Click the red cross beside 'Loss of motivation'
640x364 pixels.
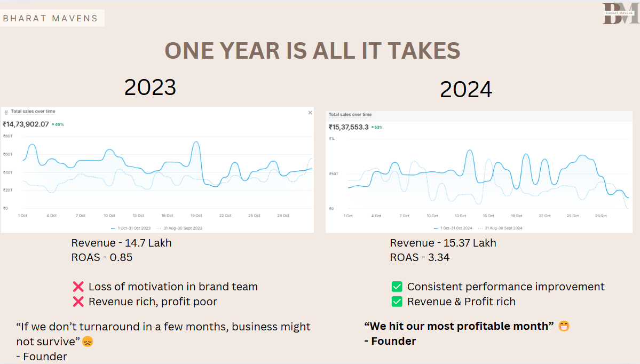click(78, 287)
